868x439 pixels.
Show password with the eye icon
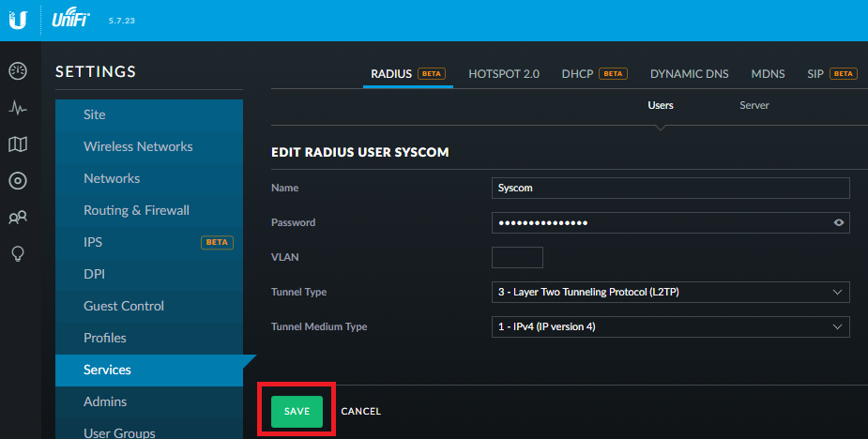839,222
